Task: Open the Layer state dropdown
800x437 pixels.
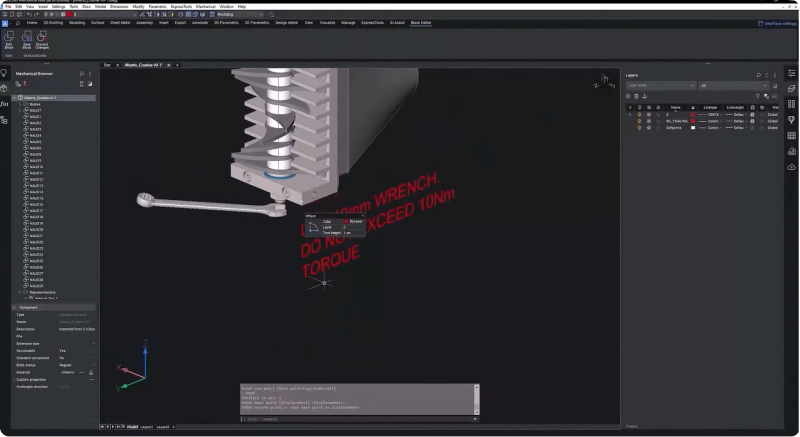Action: point(660,85)
